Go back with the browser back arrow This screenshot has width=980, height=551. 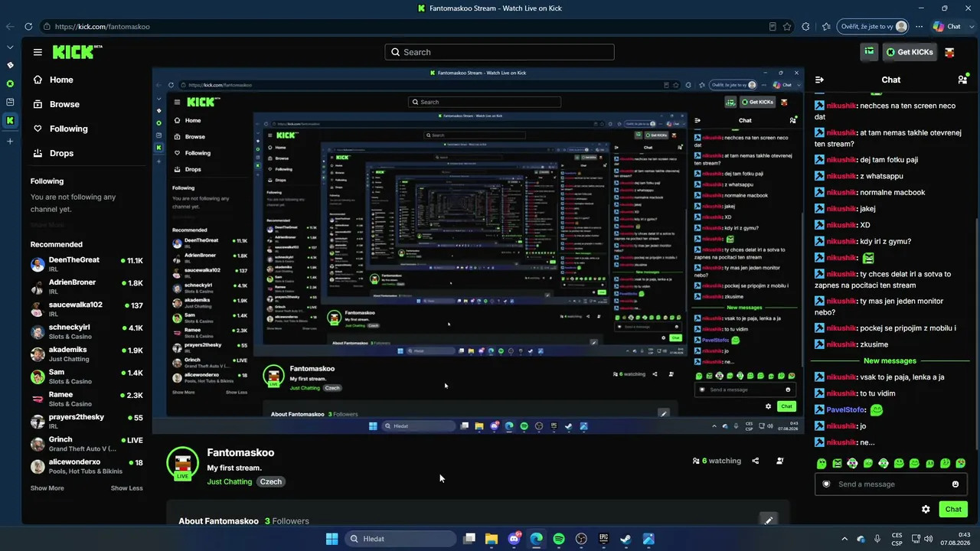click(10, 27)
